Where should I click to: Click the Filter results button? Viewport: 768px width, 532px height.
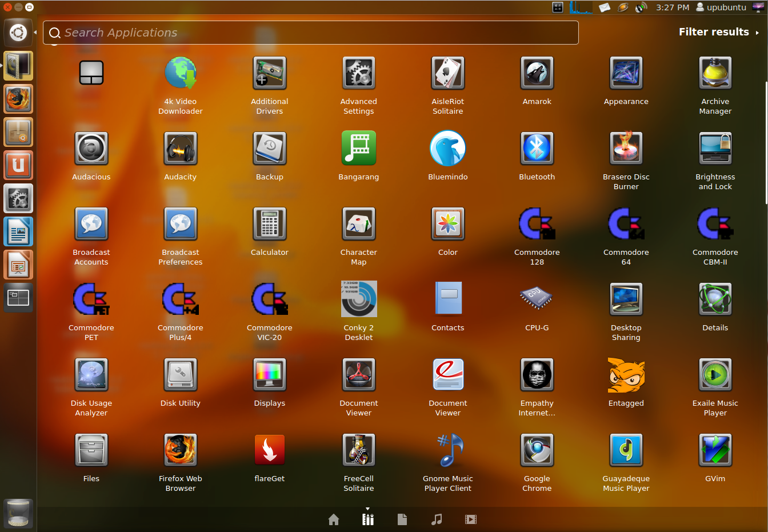coord(714,32)
